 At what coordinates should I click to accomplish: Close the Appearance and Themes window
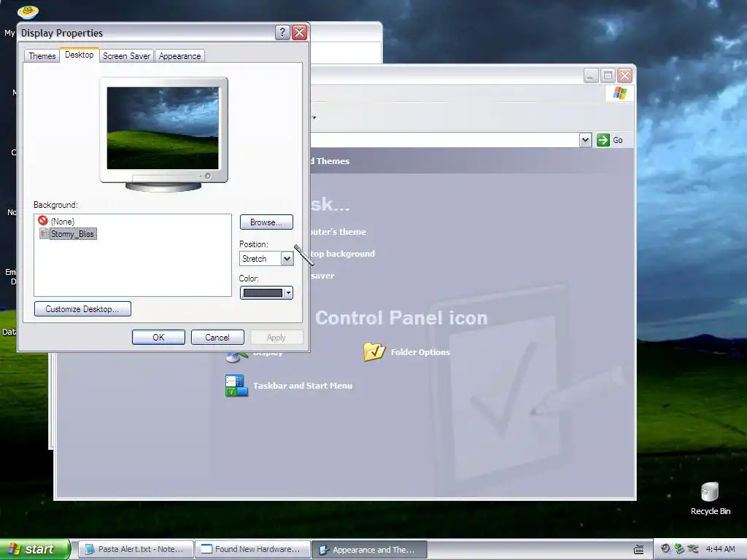point(624,76)
